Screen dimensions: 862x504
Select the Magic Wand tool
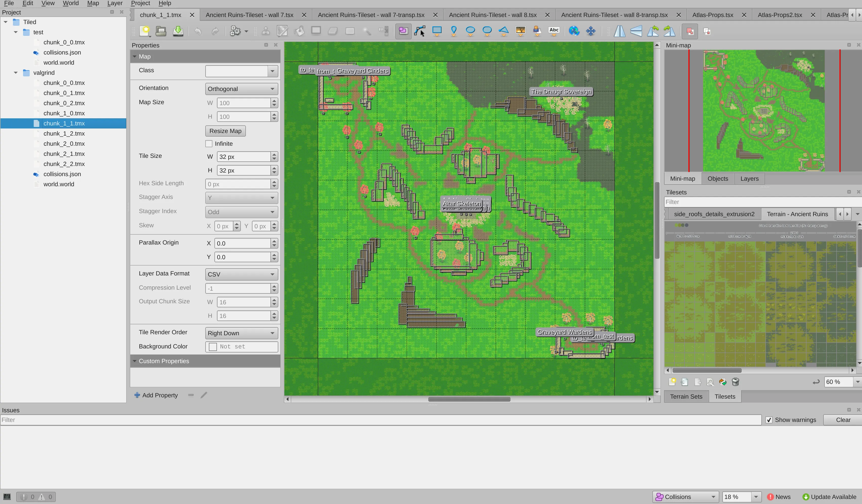point(367,31)
